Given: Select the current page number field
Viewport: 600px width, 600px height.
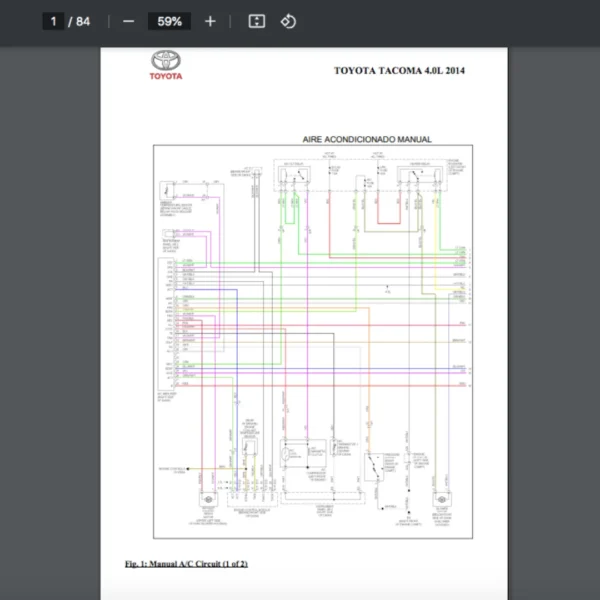Looking at the screenshot, I should click(x=54, y=21).
